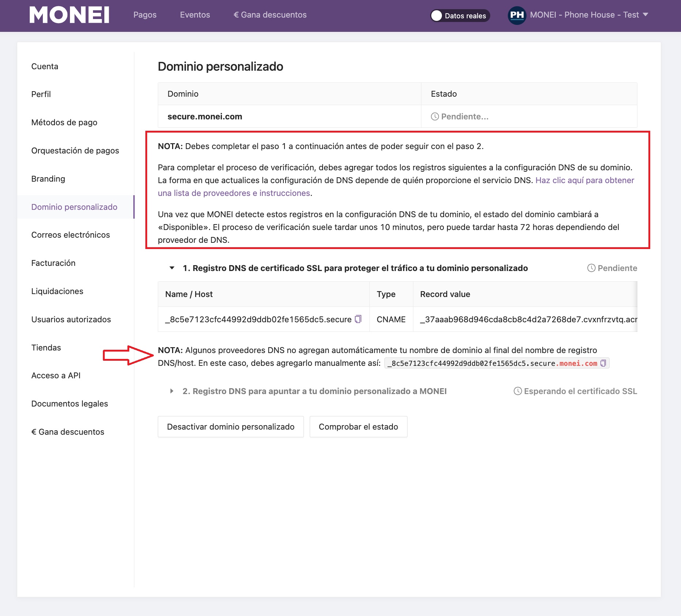681x616 pixels.
Task: Click Desactivar dominio personalizado button
Action: 231,427
